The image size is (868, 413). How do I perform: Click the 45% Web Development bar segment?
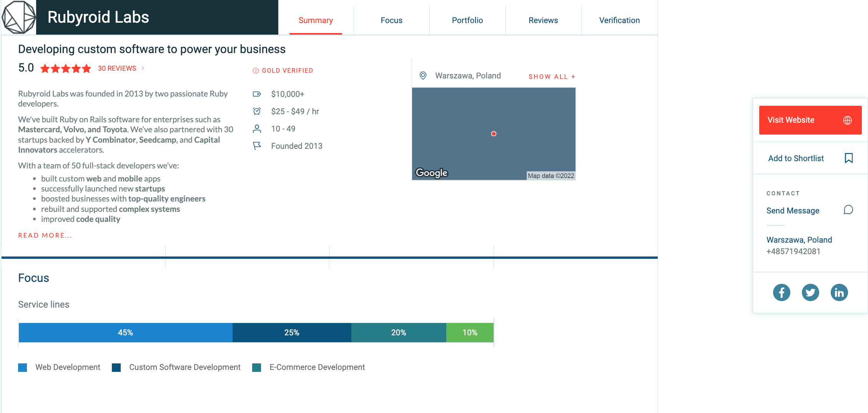tap(125, 333)
